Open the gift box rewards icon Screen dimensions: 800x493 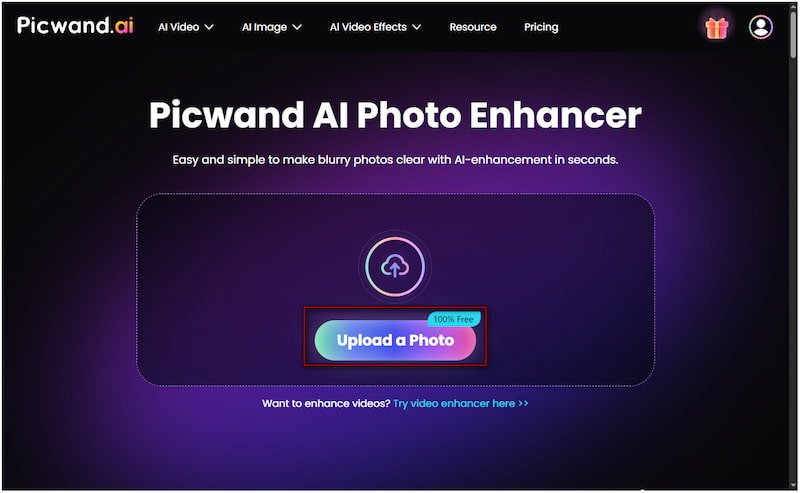click(x=716, y=28)
